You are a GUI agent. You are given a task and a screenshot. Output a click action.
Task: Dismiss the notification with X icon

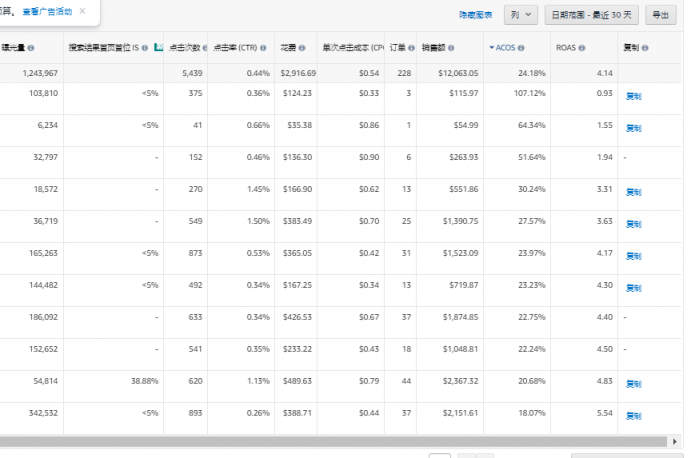pyautogui.click(x=82, y=11)
